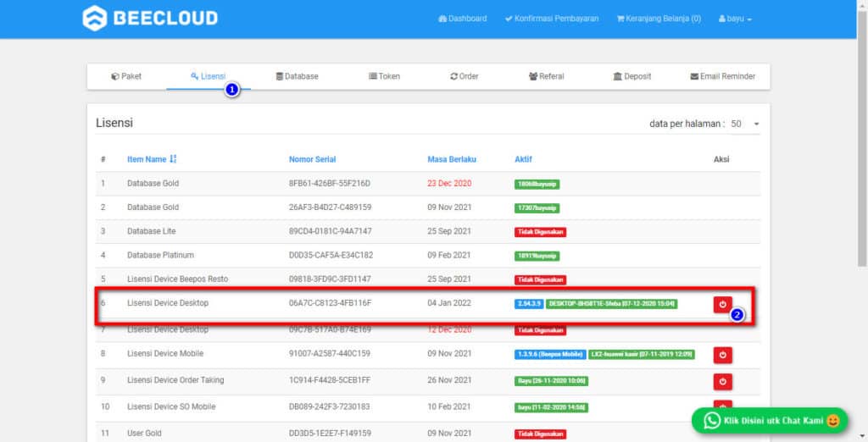This screenshot has height=442, width=868.
Task: Open the Token tab
Action: coord(384,76)
